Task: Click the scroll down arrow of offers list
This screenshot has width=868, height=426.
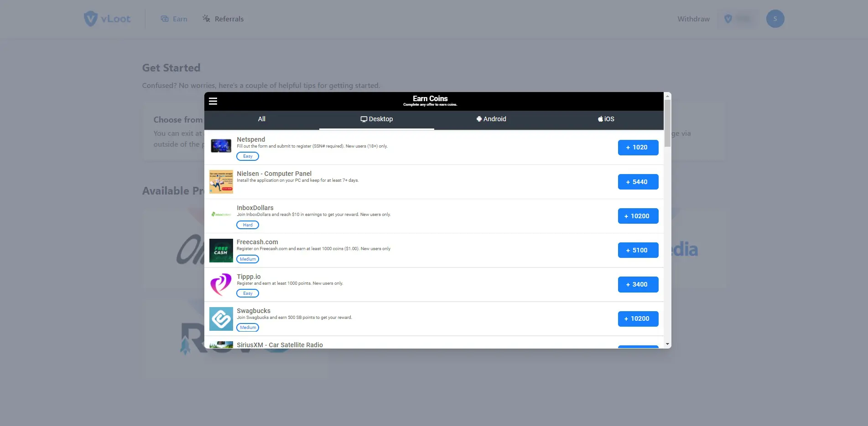Action: pos(668,344)
